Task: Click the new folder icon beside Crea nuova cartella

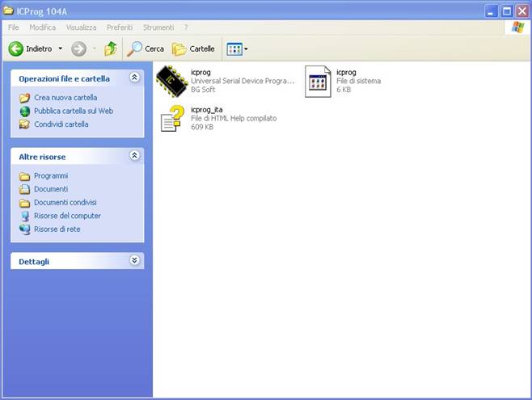Action: click(24, 98)
